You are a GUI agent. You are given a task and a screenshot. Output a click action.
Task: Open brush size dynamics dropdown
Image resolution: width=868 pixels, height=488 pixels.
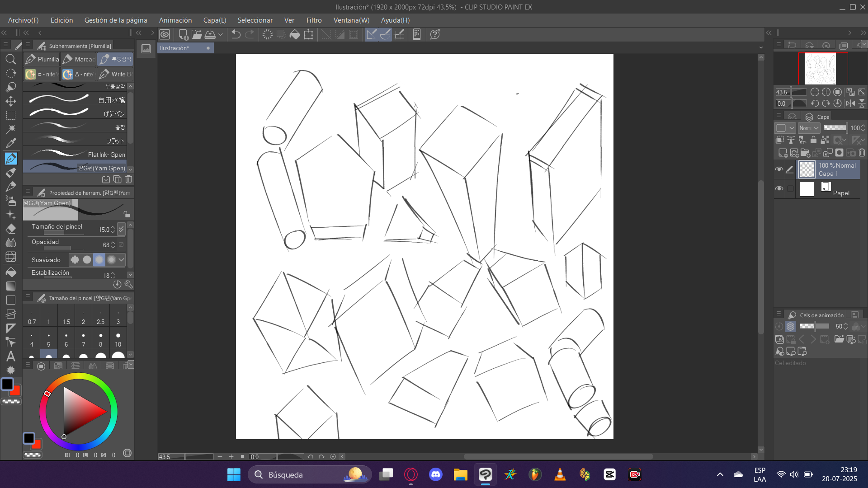pos(121,229)
